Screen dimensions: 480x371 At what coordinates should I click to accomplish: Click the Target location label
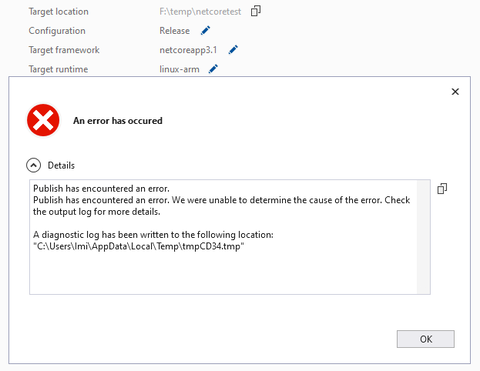pos(59,12)
